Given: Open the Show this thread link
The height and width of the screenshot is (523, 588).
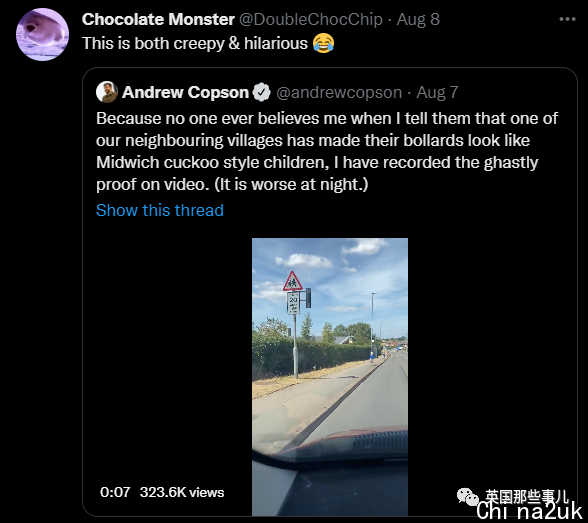Looking at the screenshot, I should [160, 210].
